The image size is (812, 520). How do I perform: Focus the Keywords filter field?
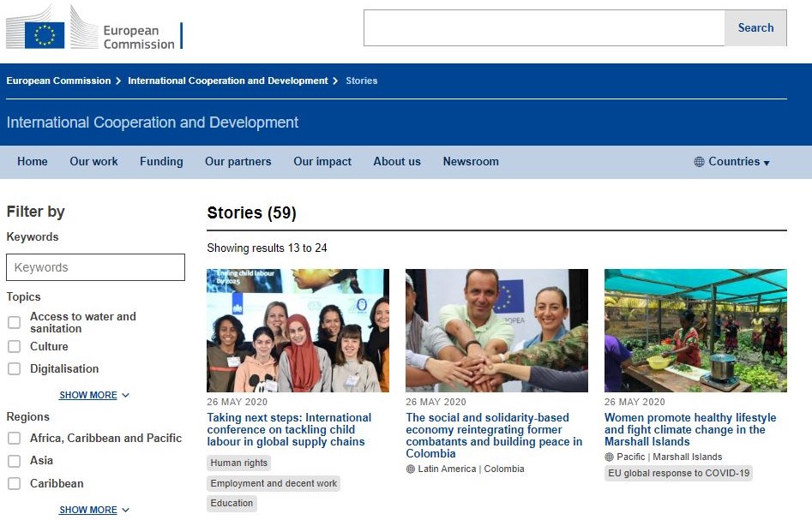[95, 267]
